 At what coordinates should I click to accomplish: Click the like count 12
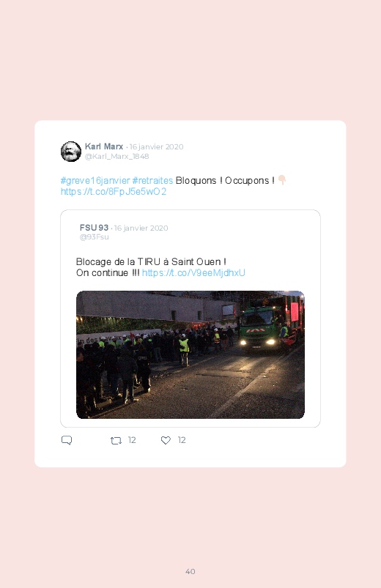pyautogui.click(x=182, y=440)
